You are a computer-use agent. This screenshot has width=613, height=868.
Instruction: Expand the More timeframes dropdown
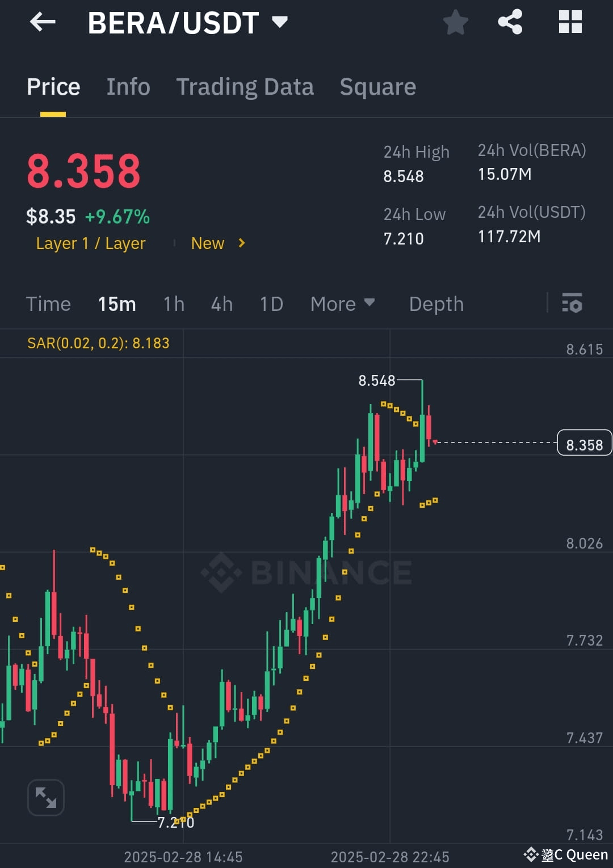(342, 304)
